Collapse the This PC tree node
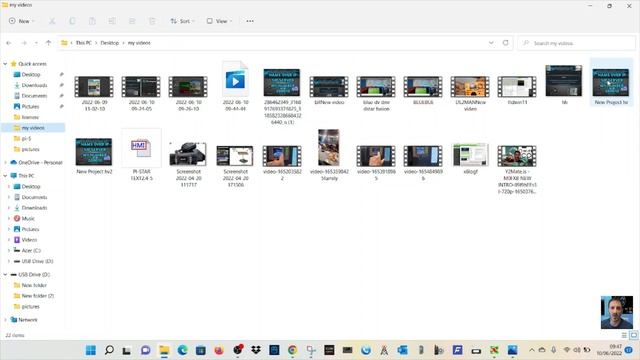The image size is (640, 360). pos(5,176)
